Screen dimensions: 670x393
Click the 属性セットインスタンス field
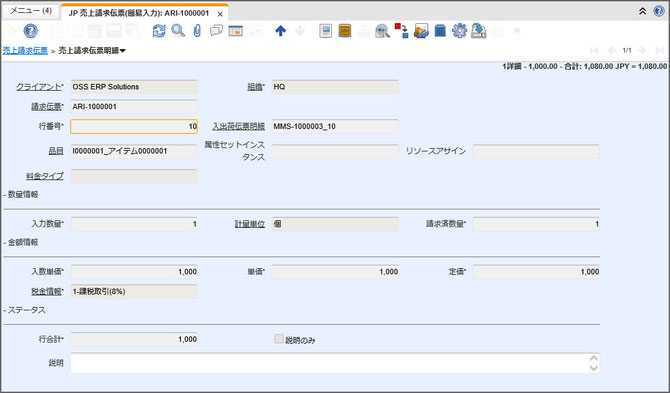[x=335, y=151]
